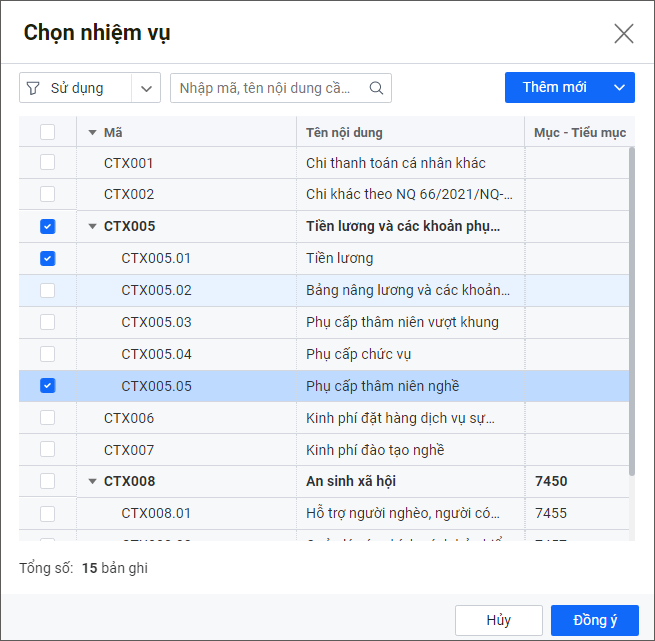Viewport: 655px width, 641px height.
Task: Click the Mục - Tiểu mục column header
Action: (579, 132)
